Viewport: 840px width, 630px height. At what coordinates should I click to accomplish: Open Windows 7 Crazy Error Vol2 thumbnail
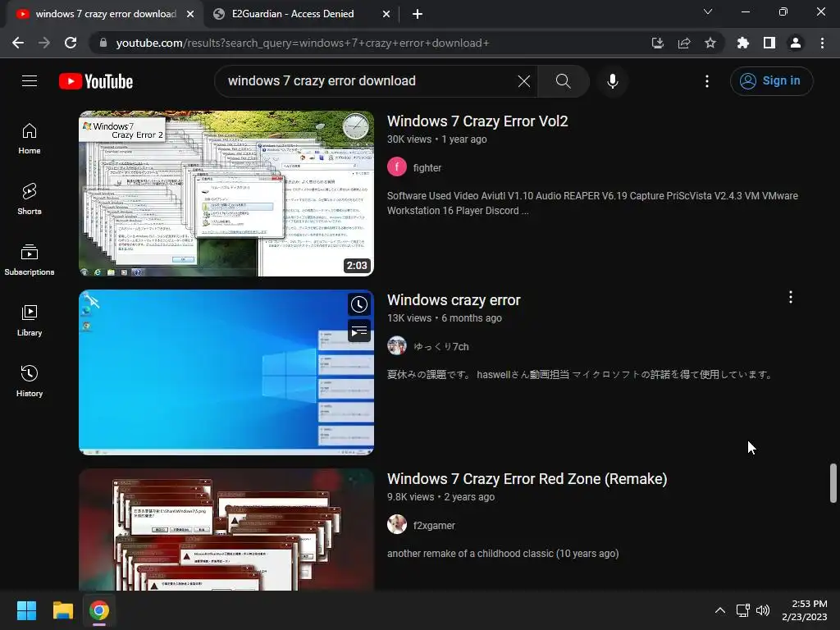226,194
